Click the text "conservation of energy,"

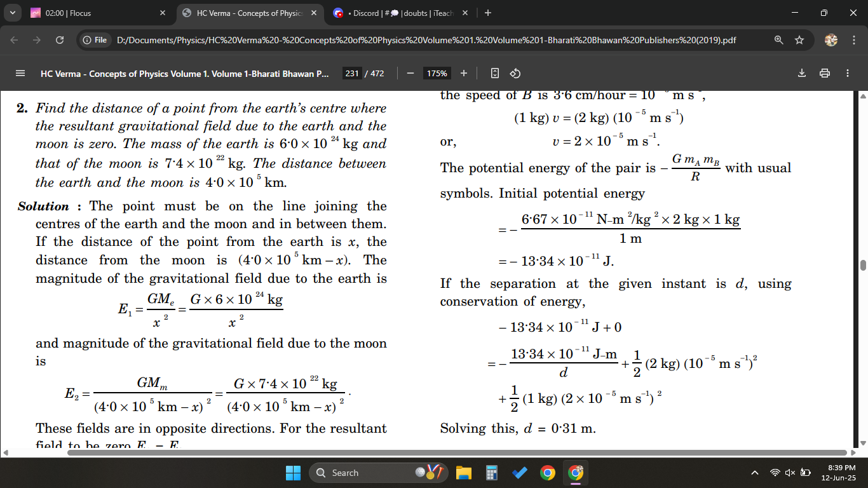pos(513,301)
